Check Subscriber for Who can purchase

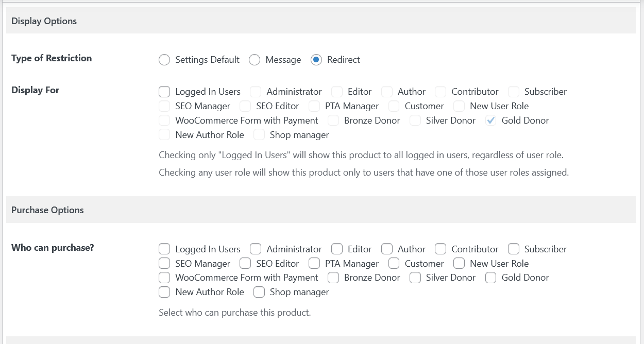pos(514,249)
